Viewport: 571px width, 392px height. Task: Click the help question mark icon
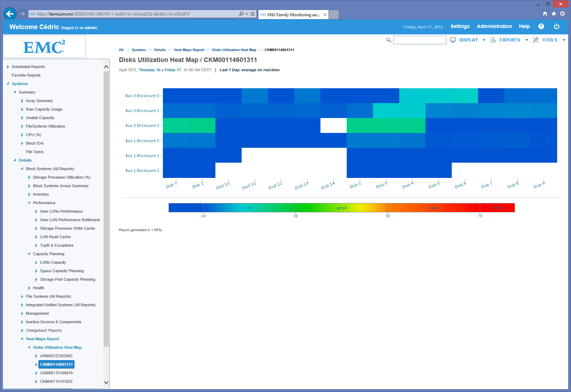(541, 27)
